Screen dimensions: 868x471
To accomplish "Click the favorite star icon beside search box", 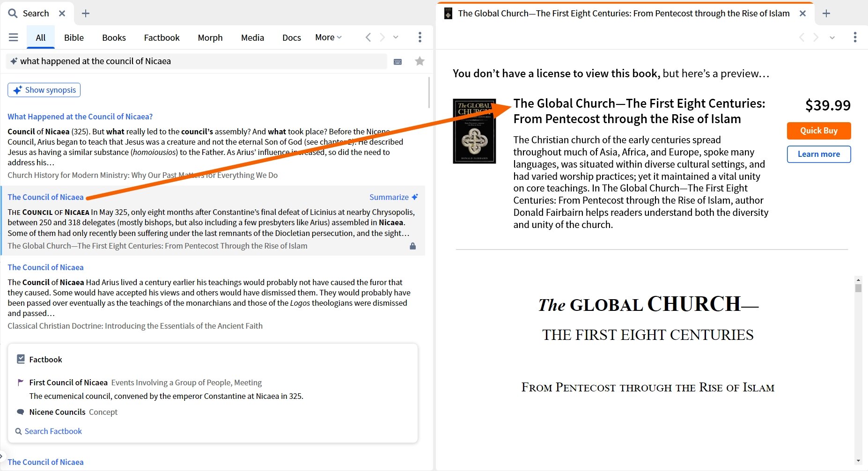I will (419, 61).
